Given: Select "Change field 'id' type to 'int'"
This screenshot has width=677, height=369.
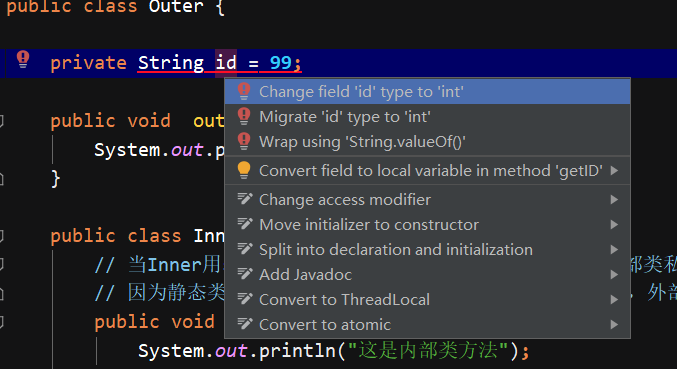Looking at the screenshot, I should (x=427, y=91).
